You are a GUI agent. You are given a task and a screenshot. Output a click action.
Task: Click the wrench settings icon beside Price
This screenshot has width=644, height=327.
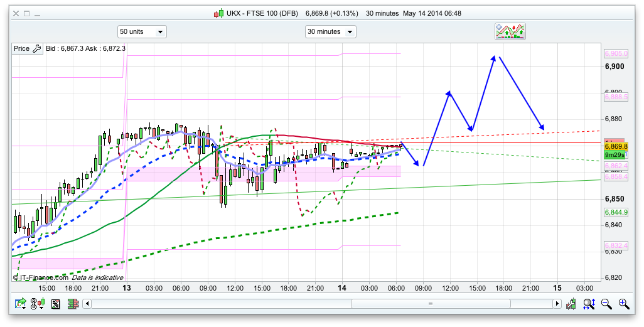tap(36, 48)
